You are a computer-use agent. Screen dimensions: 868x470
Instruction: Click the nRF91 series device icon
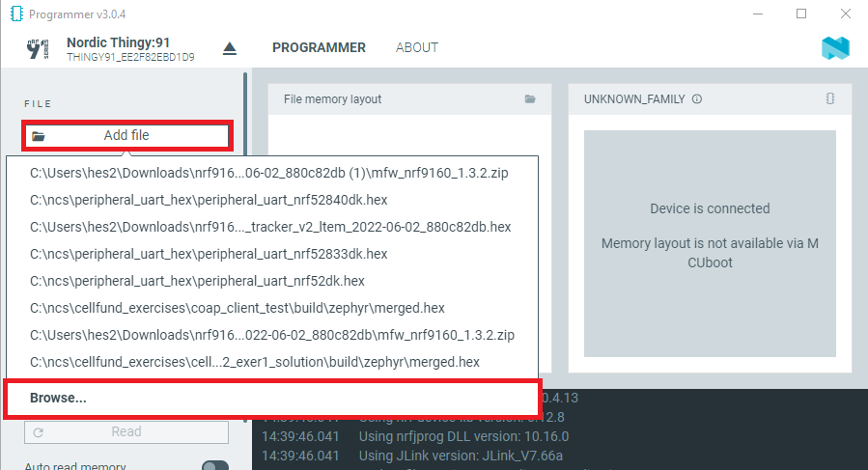(38, 48)
